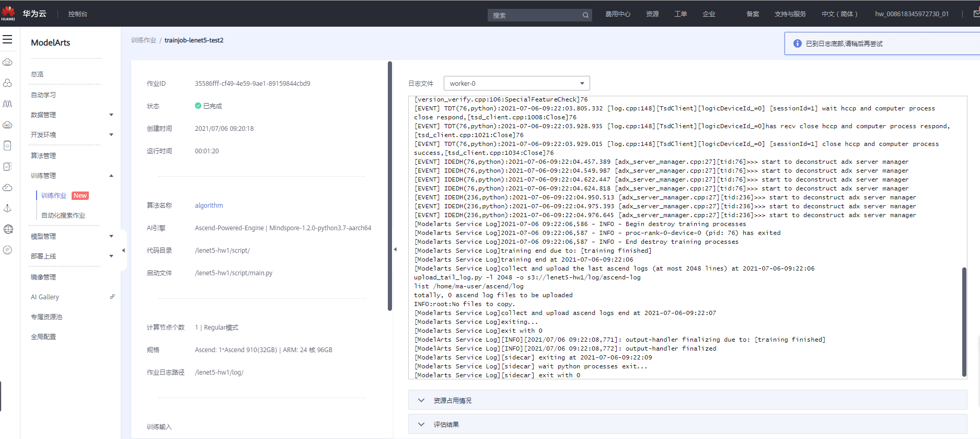Viewport: 980px width, 439px height.
Task: Click the log viewer vertical scrollbar
Action: click(964, 322)
